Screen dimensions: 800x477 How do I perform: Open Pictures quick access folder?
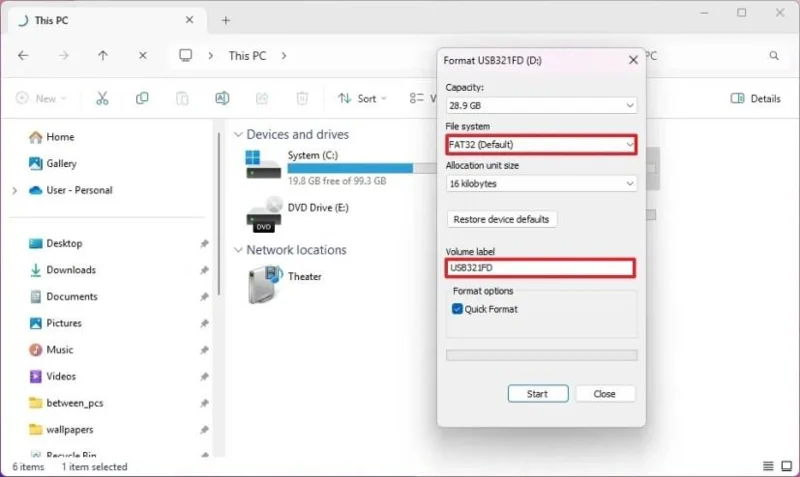coord(55,323)
